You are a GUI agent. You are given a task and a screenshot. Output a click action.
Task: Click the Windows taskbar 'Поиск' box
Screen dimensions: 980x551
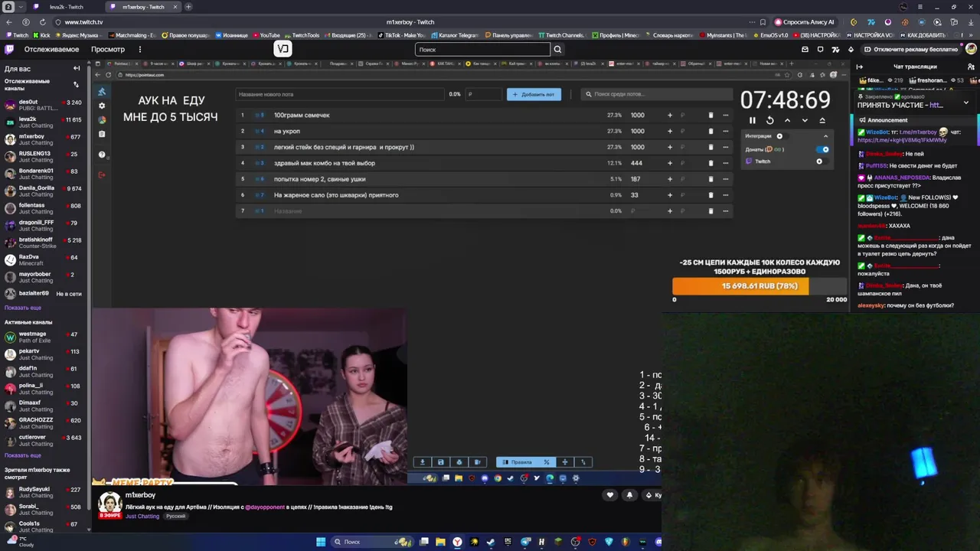(x=371, y=542)
